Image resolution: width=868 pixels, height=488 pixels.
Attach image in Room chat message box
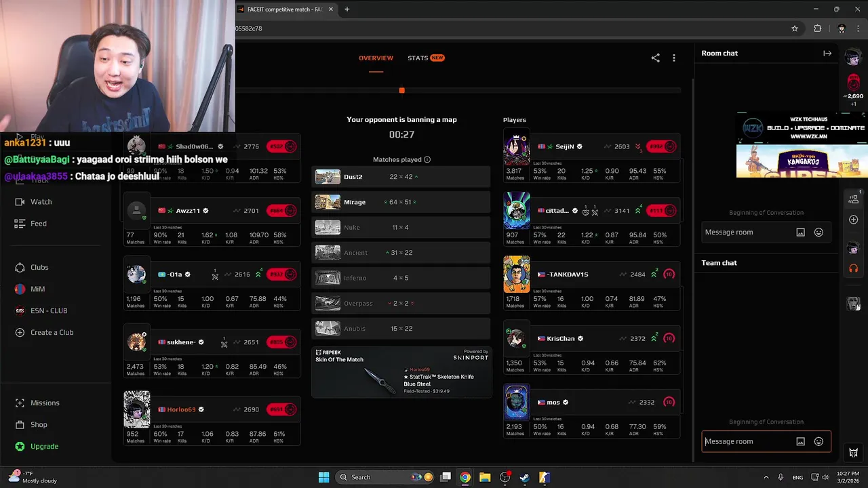[800, 232]
